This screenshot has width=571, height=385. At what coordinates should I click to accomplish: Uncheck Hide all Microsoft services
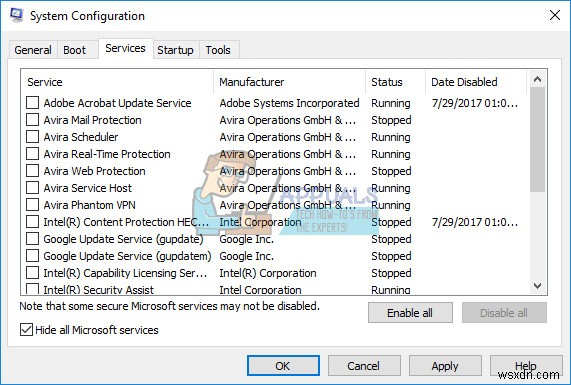26,330
